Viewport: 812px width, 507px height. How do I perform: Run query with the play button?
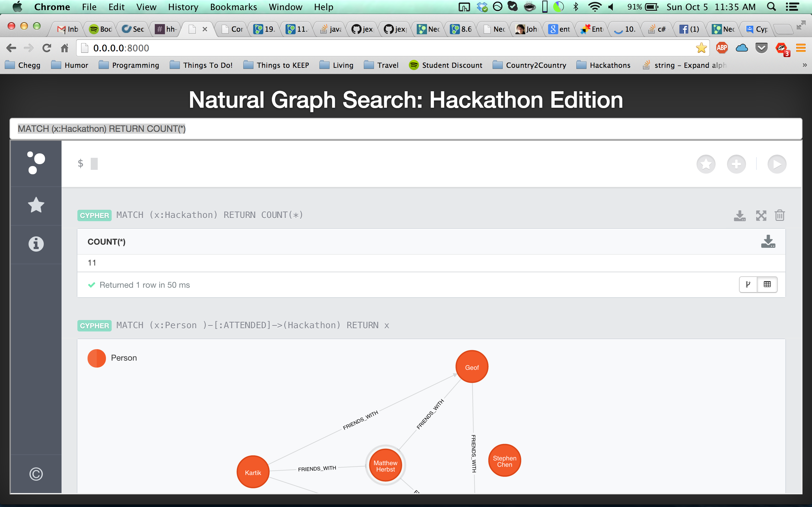(777, 164)
